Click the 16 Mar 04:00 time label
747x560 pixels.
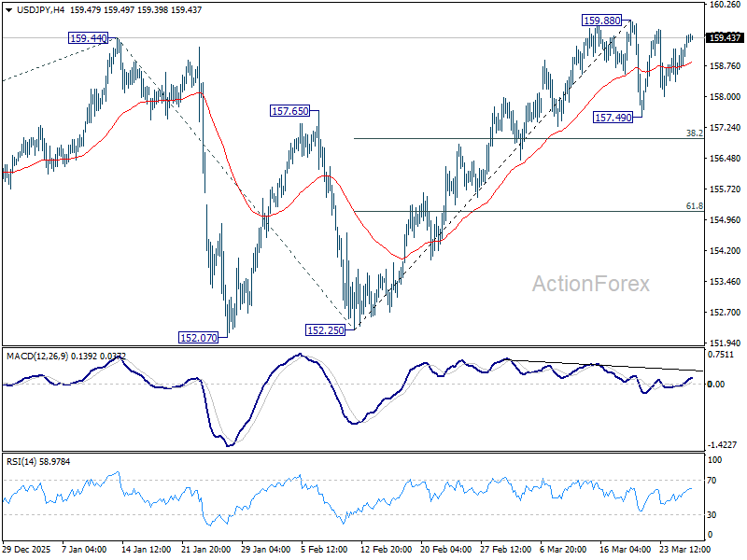tap(625, 549)
